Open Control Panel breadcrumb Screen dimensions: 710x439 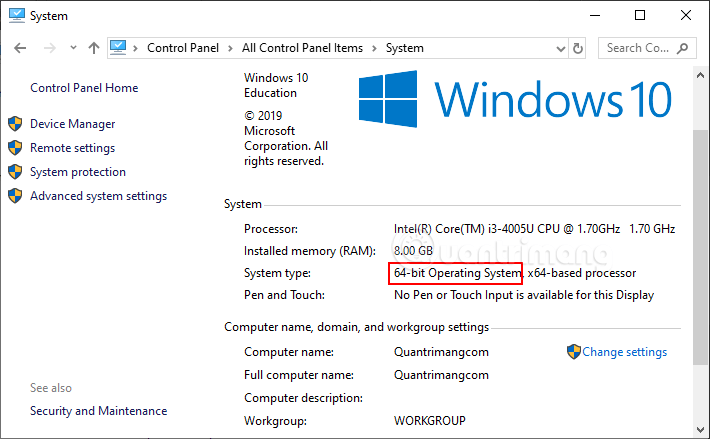pyautogui.click(x=183, y=48)
